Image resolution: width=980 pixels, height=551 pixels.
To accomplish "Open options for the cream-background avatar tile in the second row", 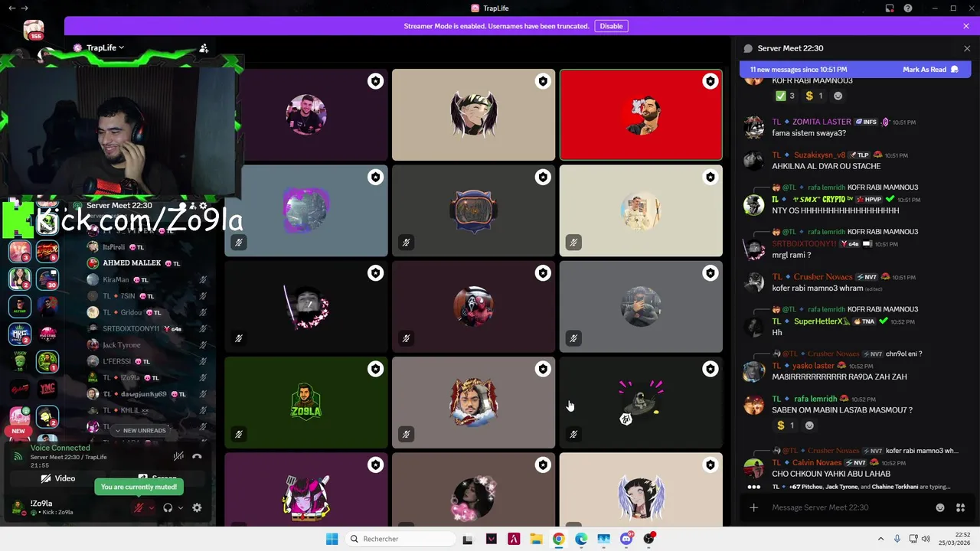I will [x=710, y=178].
